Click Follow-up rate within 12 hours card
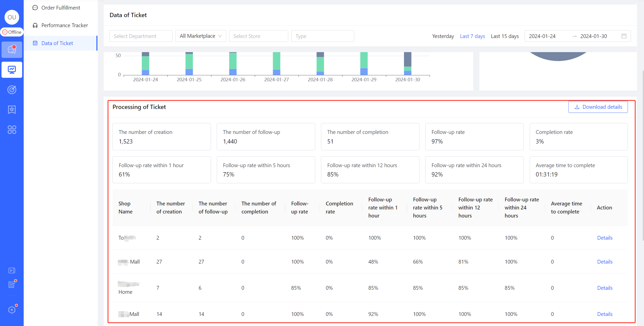The image size is (644, 326). (370, 170)
